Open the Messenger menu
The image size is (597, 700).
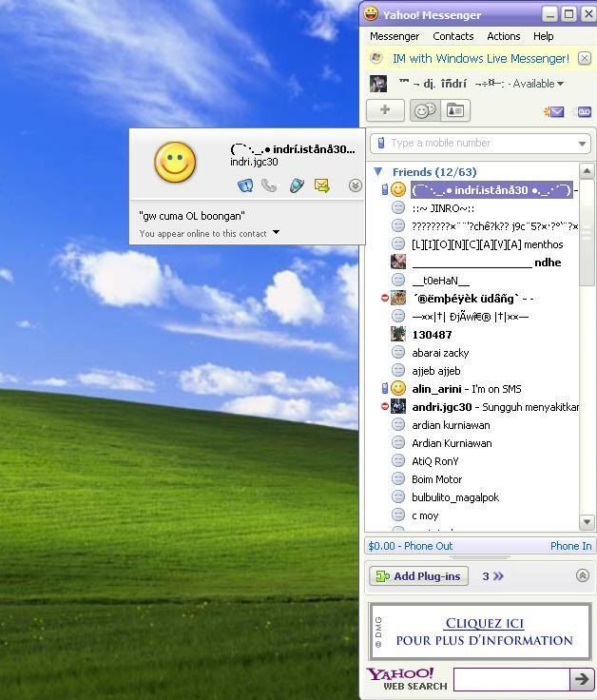click(x=395, y=36)
